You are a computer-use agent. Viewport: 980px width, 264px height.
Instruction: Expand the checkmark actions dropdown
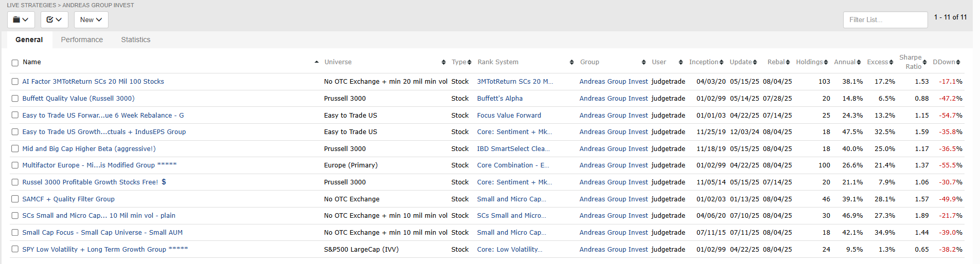coord(54,20)
